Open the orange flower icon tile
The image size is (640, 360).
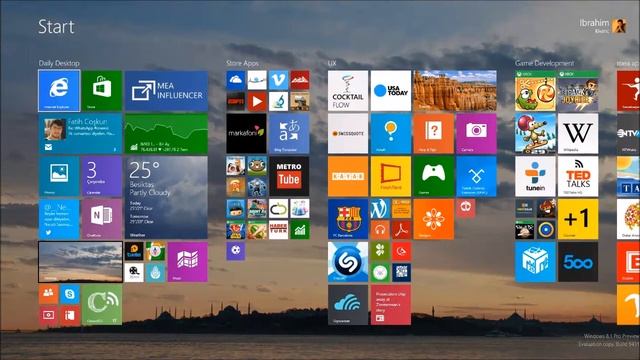tap(433, 219)
